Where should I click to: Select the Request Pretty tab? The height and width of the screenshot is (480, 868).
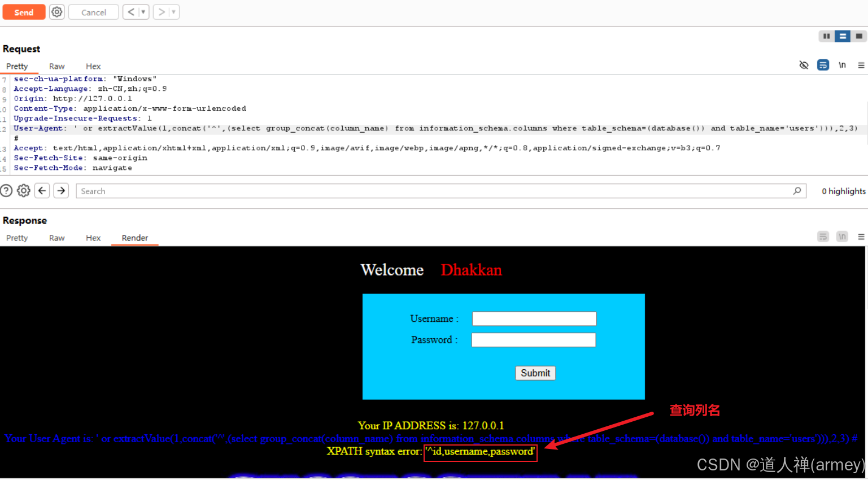click(x=17, y=66)
